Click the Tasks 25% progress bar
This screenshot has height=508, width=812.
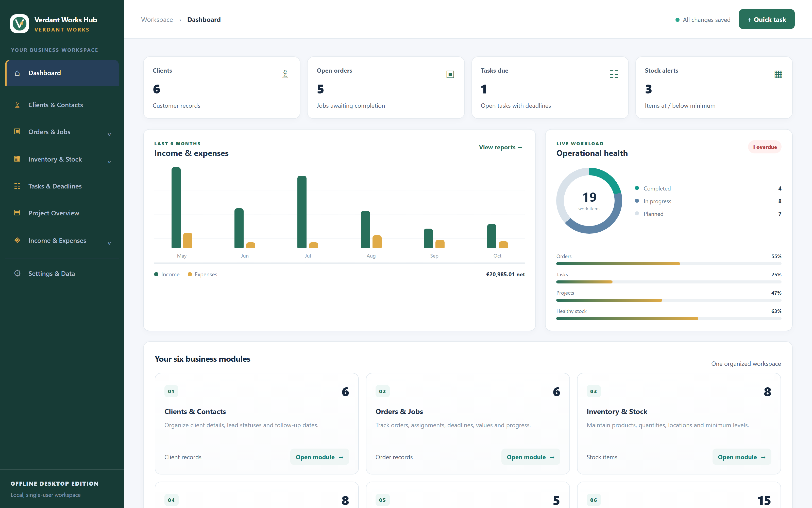[668, 282]
